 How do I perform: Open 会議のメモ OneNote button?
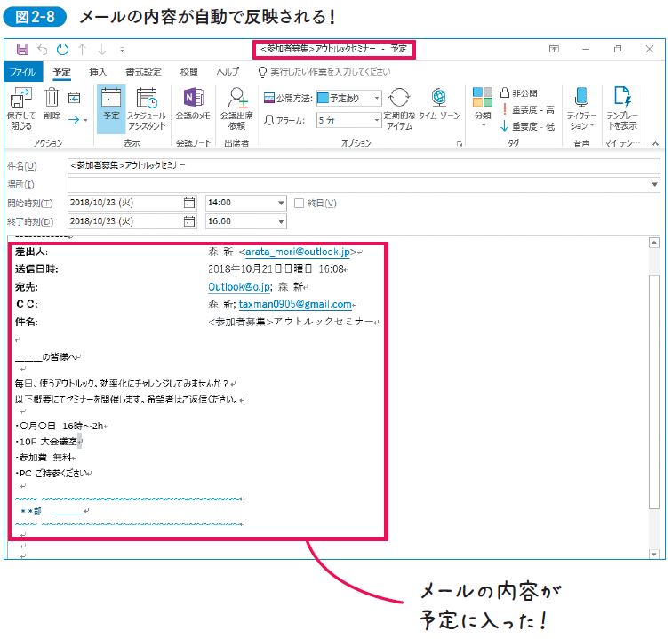point(193,103)
